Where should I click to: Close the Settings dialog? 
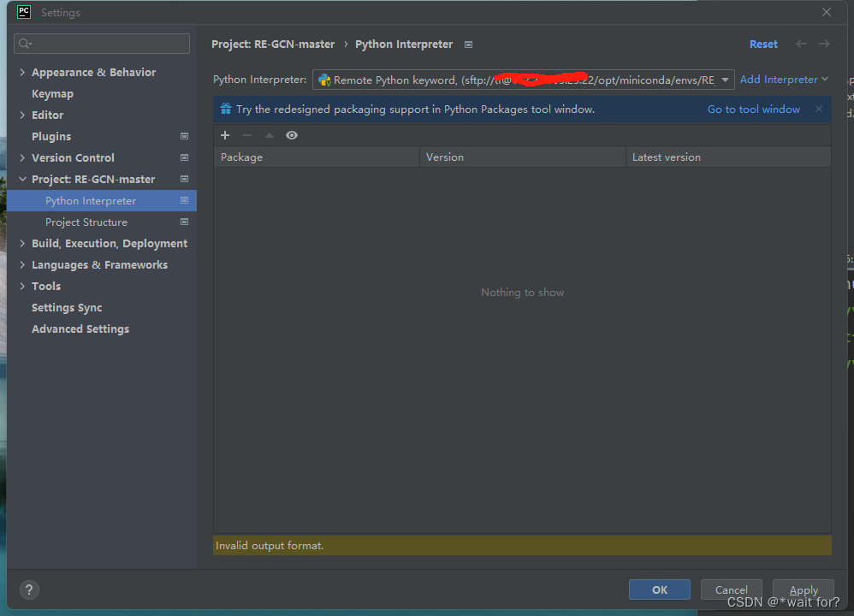(x=827, y=12)
